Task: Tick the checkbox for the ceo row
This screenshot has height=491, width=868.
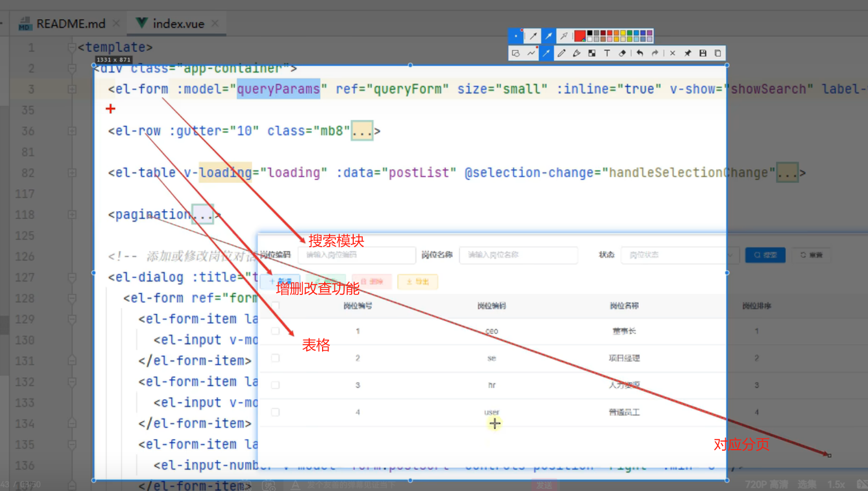Action: [x=275, y=331]
